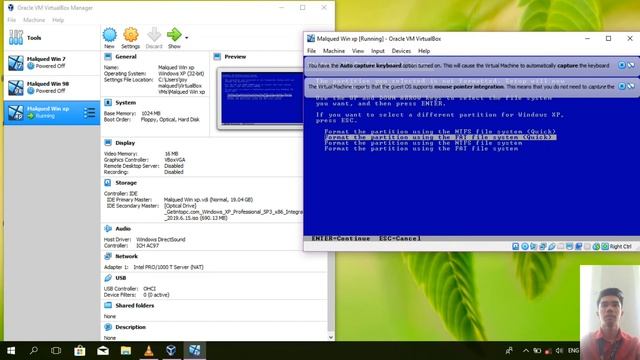
Task: Select Tools in VirtualBox Manager sidebar
Action: coord(52,38)
